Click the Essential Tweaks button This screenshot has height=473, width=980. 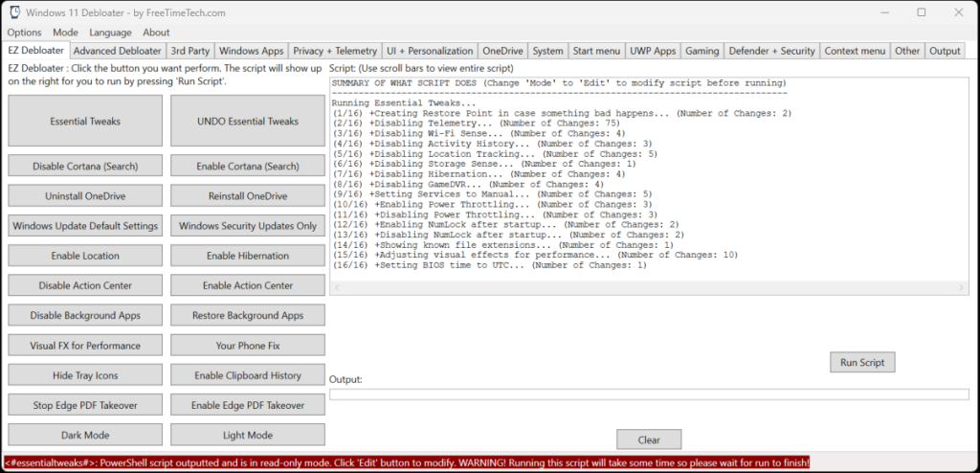(85, 121)
